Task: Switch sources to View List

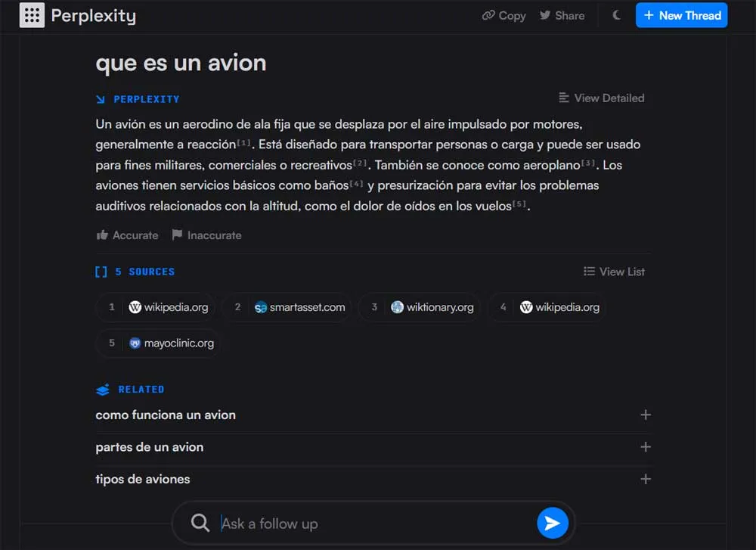Action: click(x=614, y=271)
